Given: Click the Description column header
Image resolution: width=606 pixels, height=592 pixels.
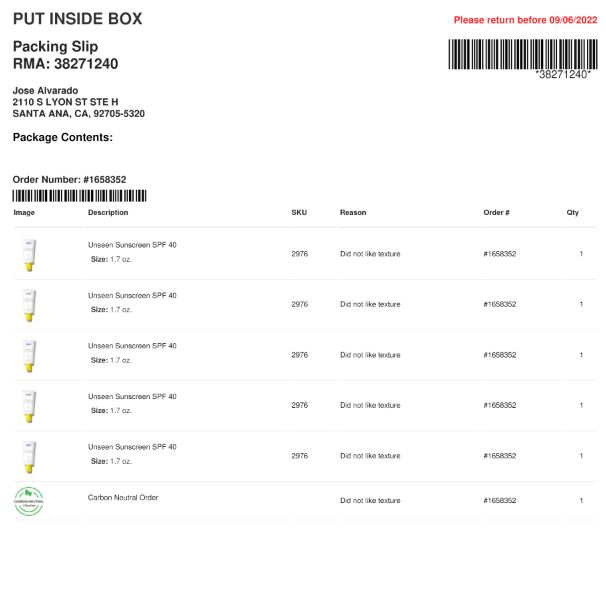Looking at the screenshot, I should (108, 212).
